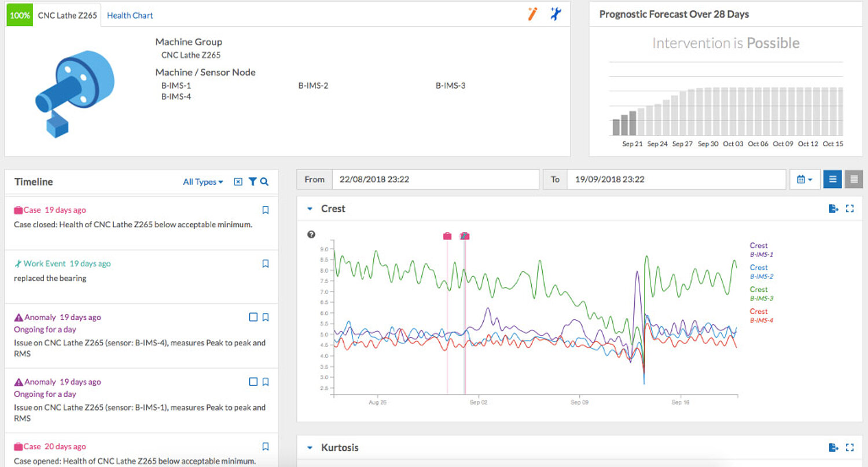Click the first dark forecast bar
The width and height of the screenshot is (868, 467).
[x=616, y=127]
